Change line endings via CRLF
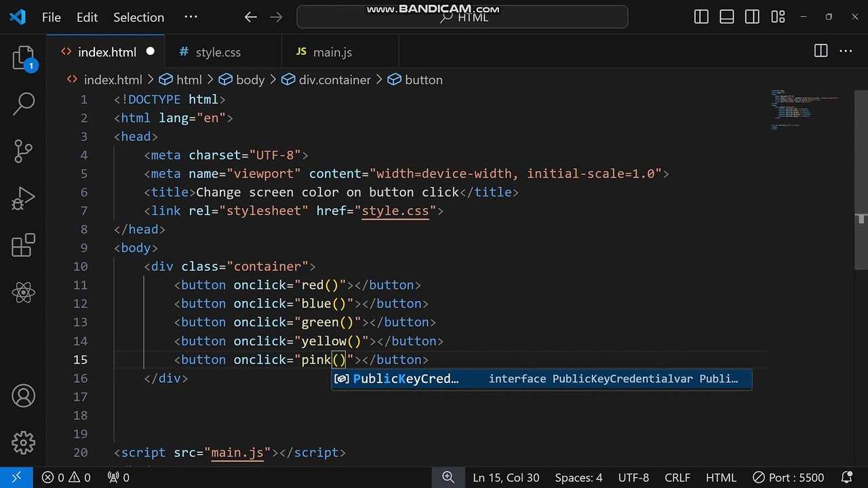 (x=677, y=478)
